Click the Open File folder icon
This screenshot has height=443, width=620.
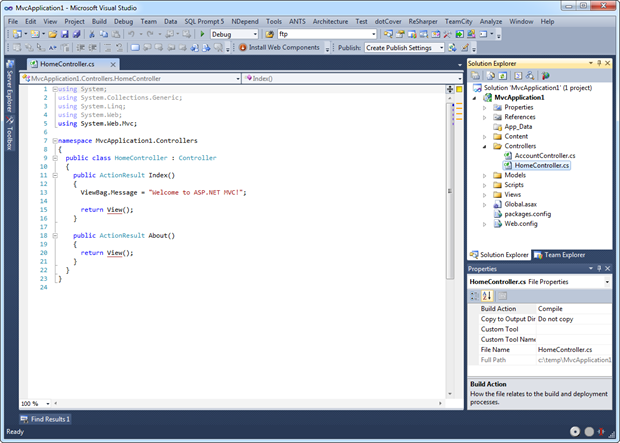pos(53,34)
